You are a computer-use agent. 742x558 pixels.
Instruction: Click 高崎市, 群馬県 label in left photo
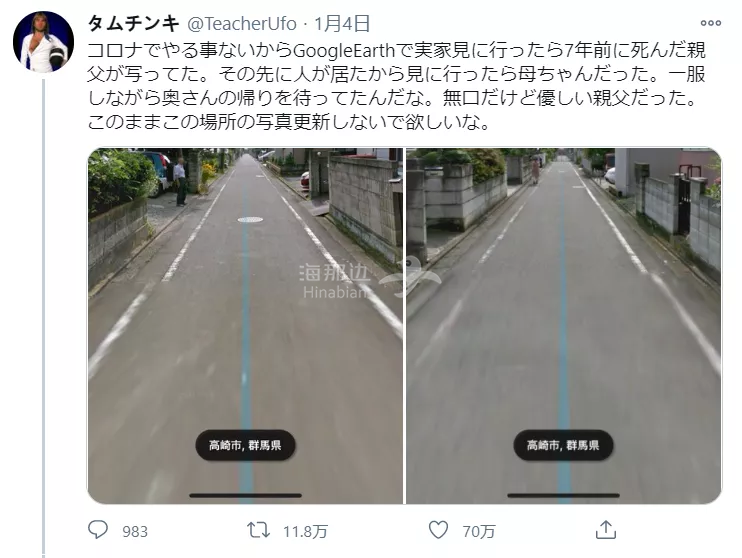pos(245,445)
